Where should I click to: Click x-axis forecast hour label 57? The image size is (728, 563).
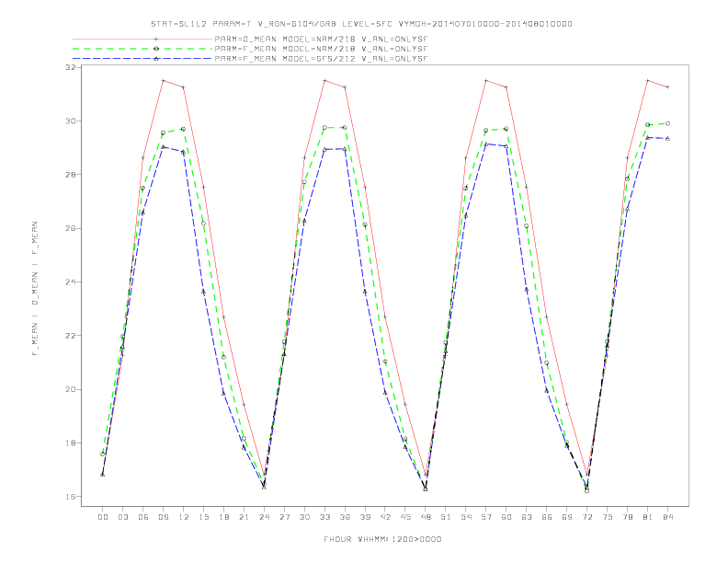click(x=486, y=517)
